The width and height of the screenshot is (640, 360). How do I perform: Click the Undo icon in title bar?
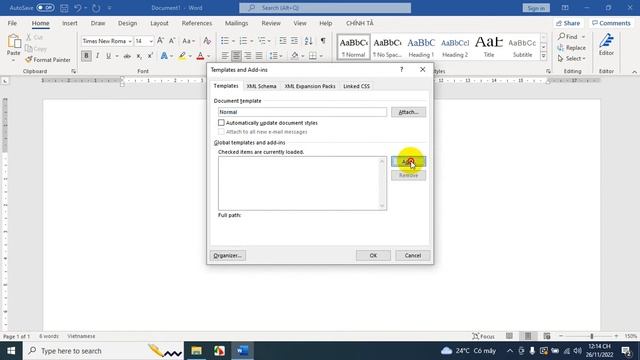pyautogui.click(x=78, y=8)
